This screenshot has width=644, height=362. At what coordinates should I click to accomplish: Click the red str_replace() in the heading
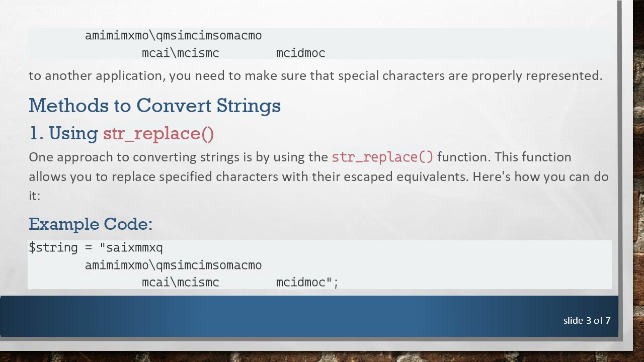[x=158, y=134]
